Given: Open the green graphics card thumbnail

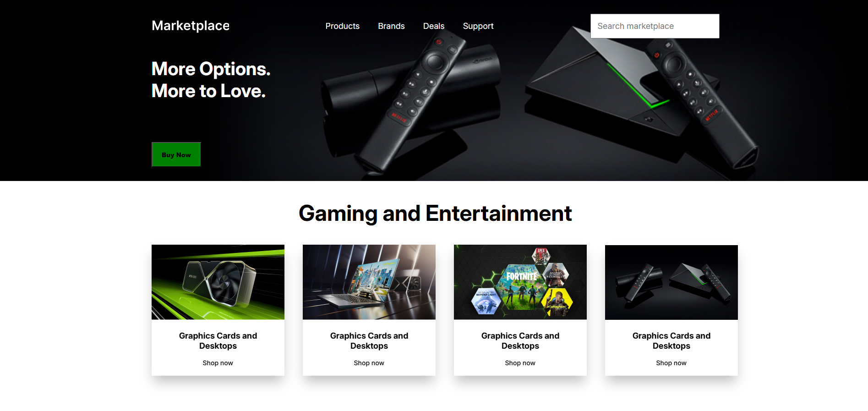Looking at the screenshot, I should [x=218, y=282].
